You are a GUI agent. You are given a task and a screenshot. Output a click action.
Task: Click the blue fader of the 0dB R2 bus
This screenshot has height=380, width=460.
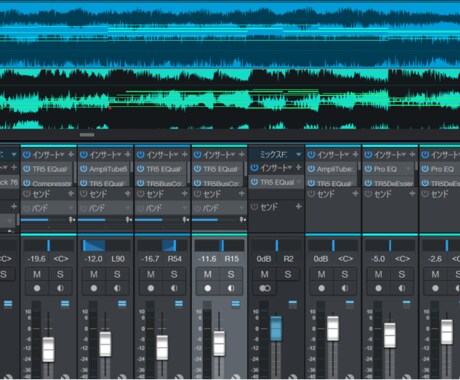click(276, 328)
